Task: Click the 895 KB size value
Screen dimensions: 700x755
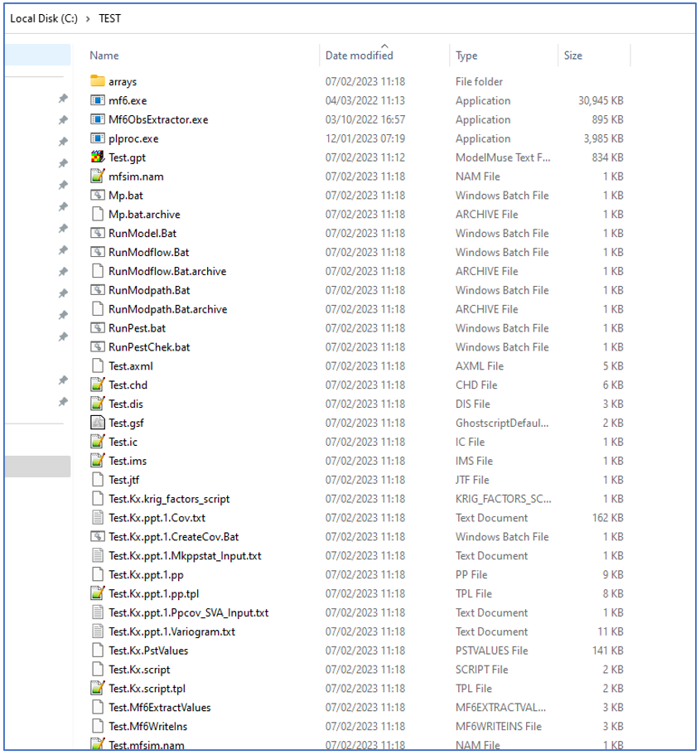Action: 607,119
